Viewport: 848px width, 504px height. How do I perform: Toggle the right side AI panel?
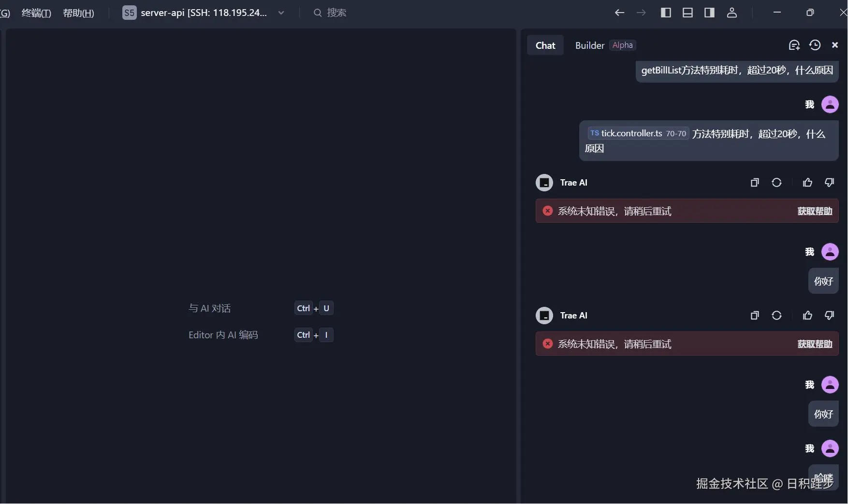709,13
